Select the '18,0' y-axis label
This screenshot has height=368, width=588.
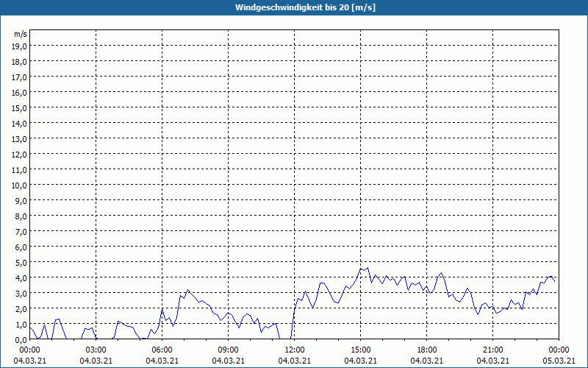coord(19,62)
